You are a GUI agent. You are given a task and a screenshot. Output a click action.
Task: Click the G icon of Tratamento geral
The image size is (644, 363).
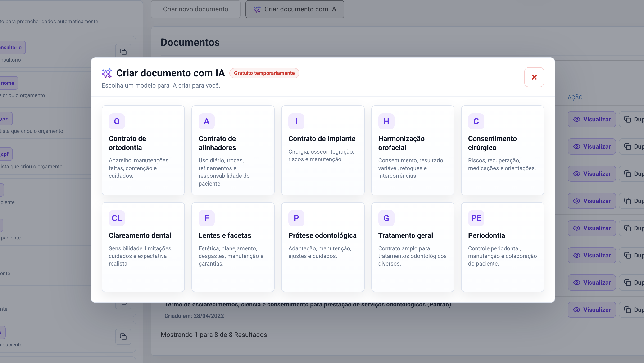[x=386, y=218]
